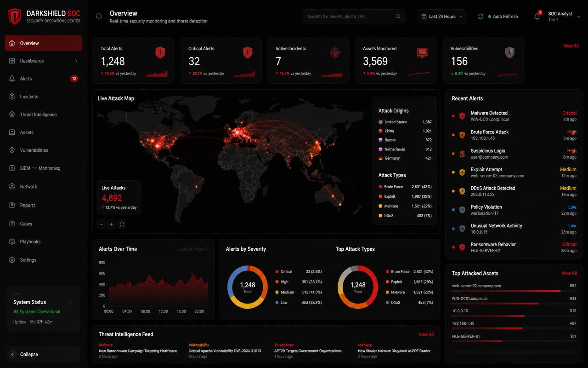Open Incidents from the sidebar
Image resolution: width=588 pixels, height=368 pixels.
(44, 97)
